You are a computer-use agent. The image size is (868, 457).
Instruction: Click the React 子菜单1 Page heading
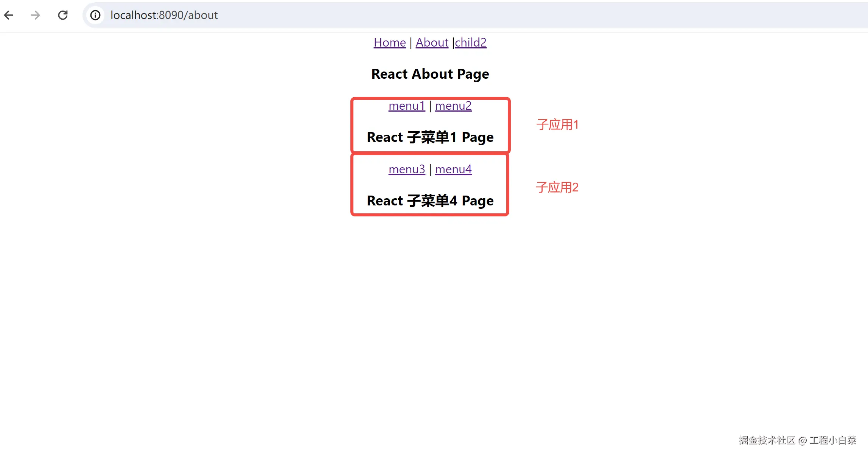click(430, 137)
